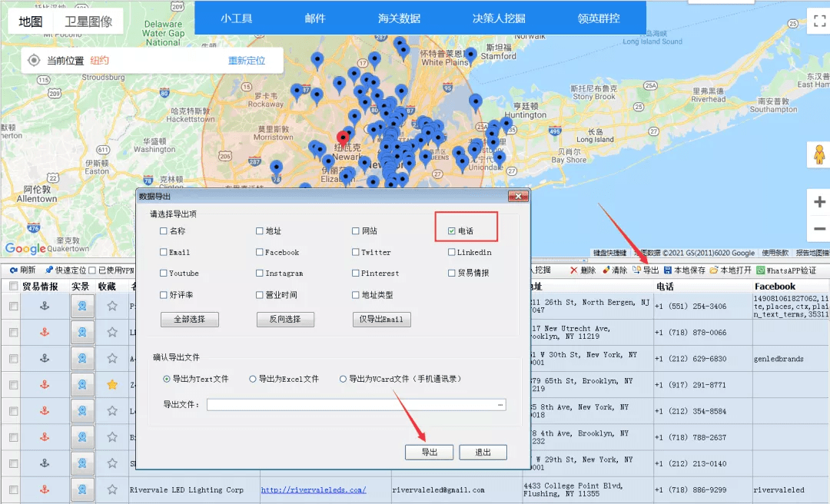Click the 导出 toolbar button
The width and height of the screenshot is (830, 504).
click(646, 270)
